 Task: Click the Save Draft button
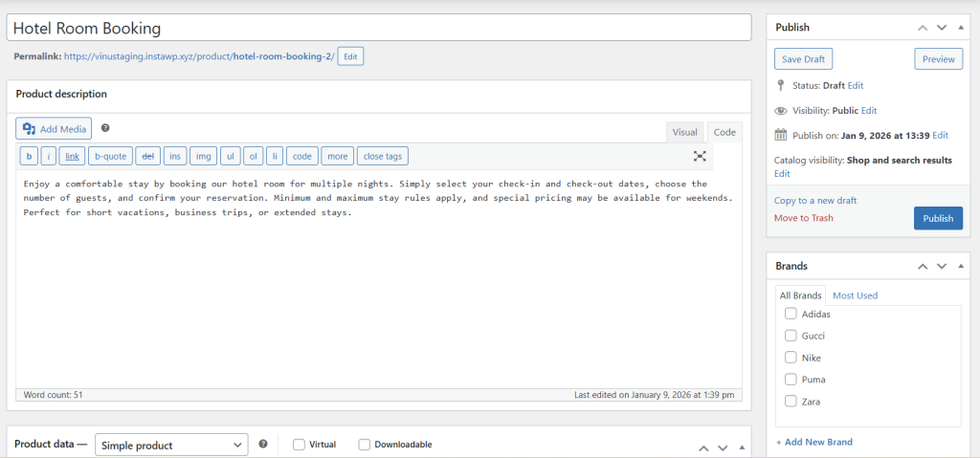(803, 59)
